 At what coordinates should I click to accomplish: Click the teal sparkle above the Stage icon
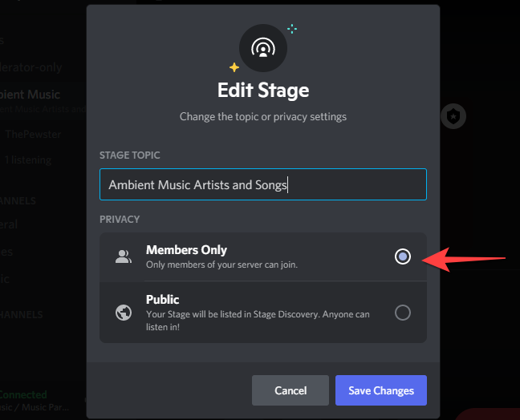click(x=291, y=29)
